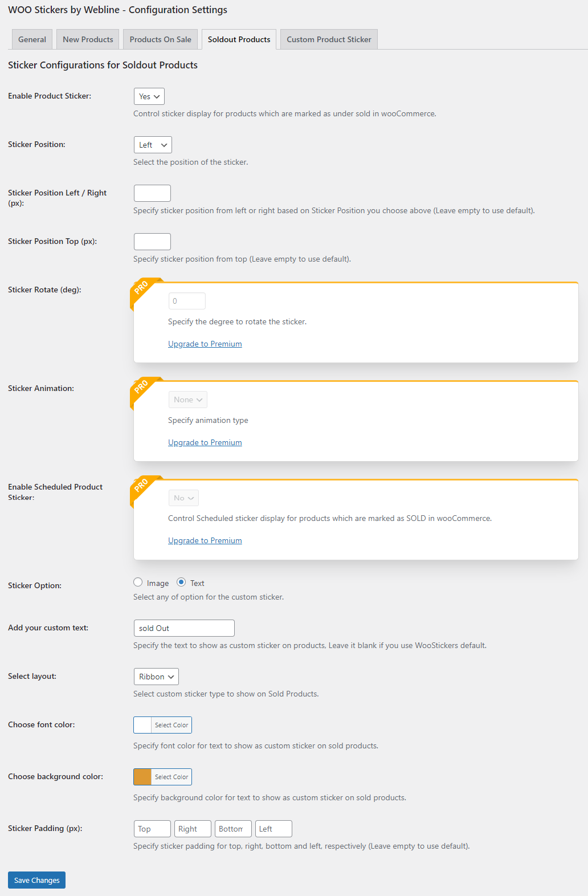The image size is (588, 896).
Task: Go to Custom Product Sticker tab
Action: click(x=329, y=39)
